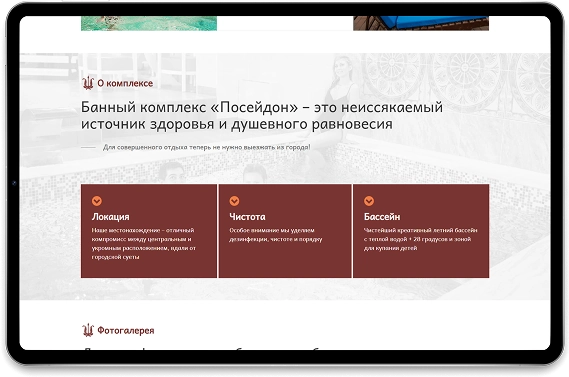The image size is (569, 377).
Task: Click the tablet's front camera dot
Action: click(14, 183)
